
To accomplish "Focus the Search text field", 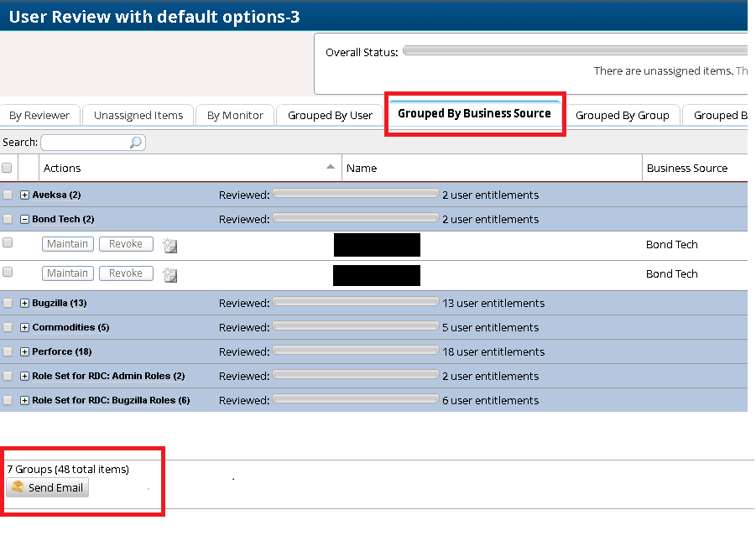I will pos(86,143).
